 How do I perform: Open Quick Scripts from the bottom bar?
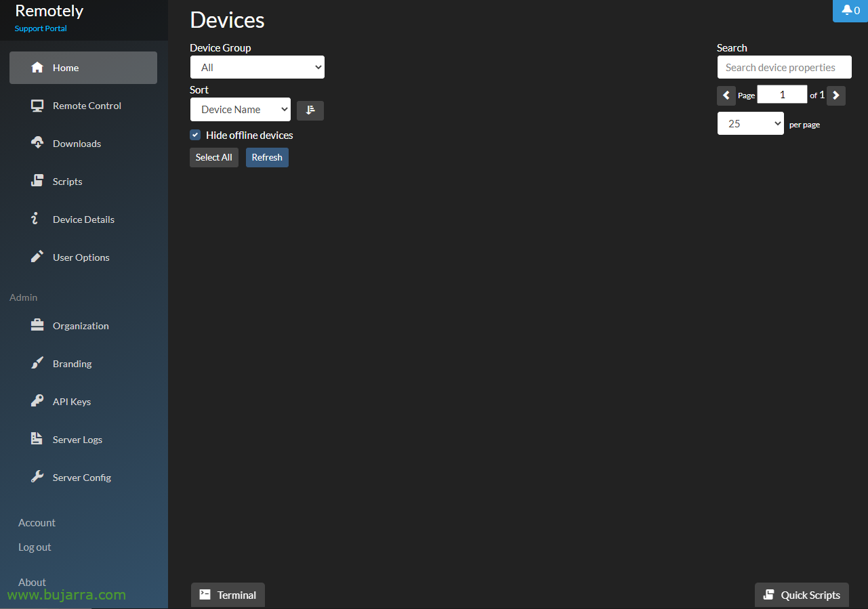coord(802,595)
